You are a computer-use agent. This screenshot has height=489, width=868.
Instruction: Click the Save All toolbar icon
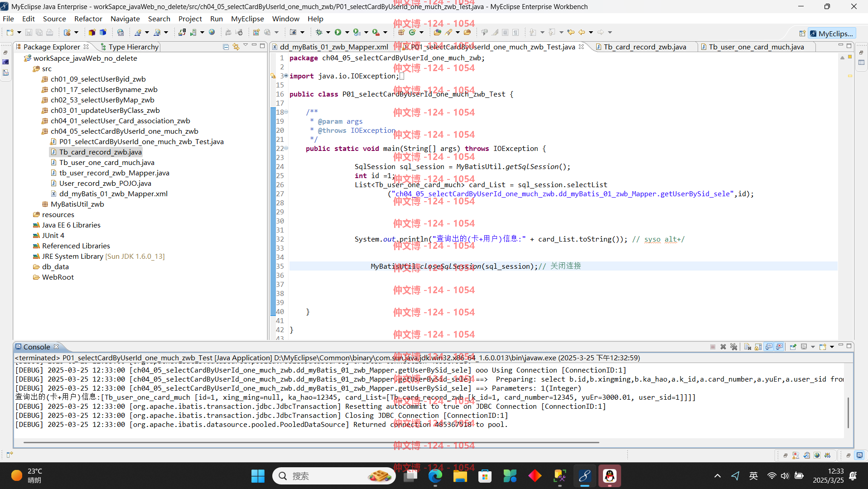click(x=39, y=32)
